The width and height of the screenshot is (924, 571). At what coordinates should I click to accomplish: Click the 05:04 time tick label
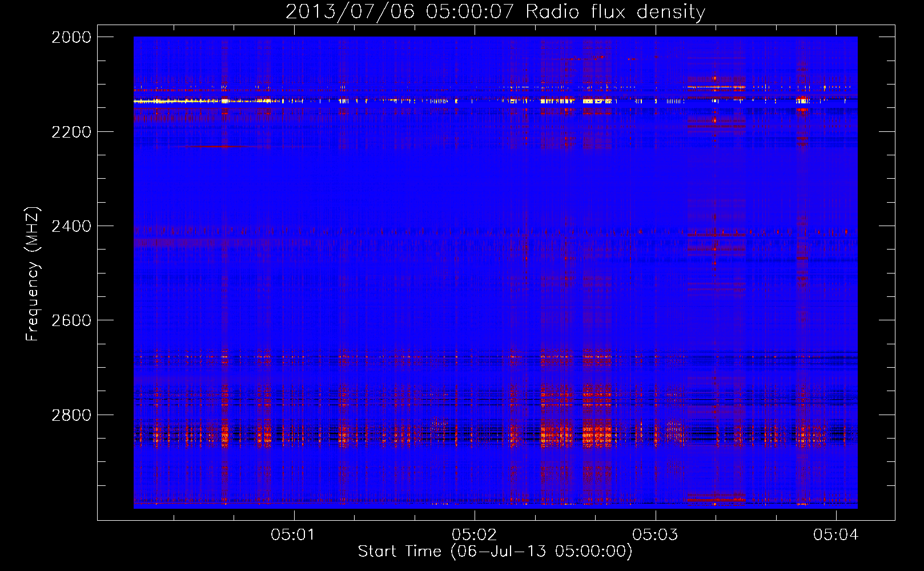tap(836, 534)
